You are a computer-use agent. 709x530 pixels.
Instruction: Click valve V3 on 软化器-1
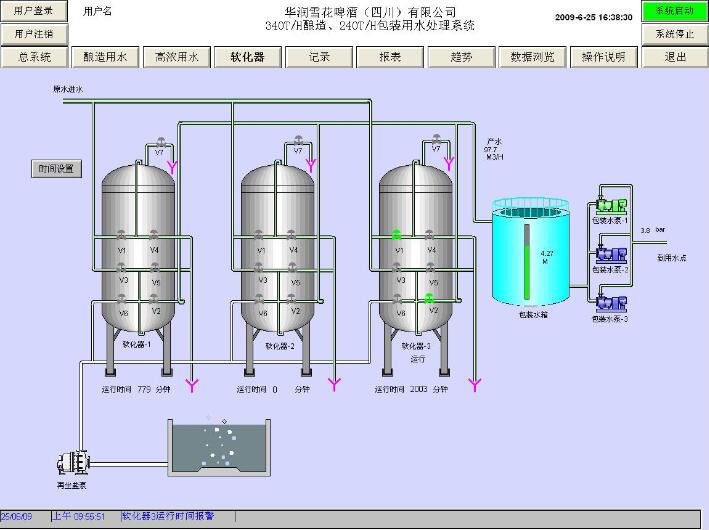click(x=121, y=267)
